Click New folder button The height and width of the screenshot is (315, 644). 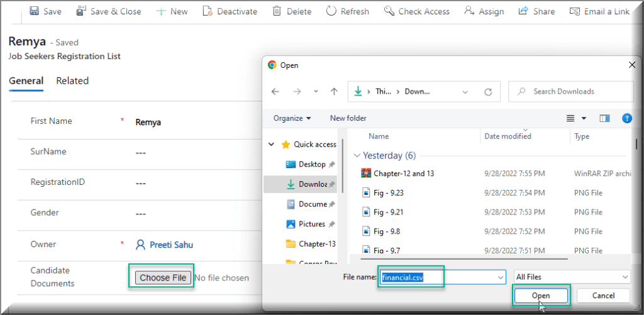[x=348, y=118]
